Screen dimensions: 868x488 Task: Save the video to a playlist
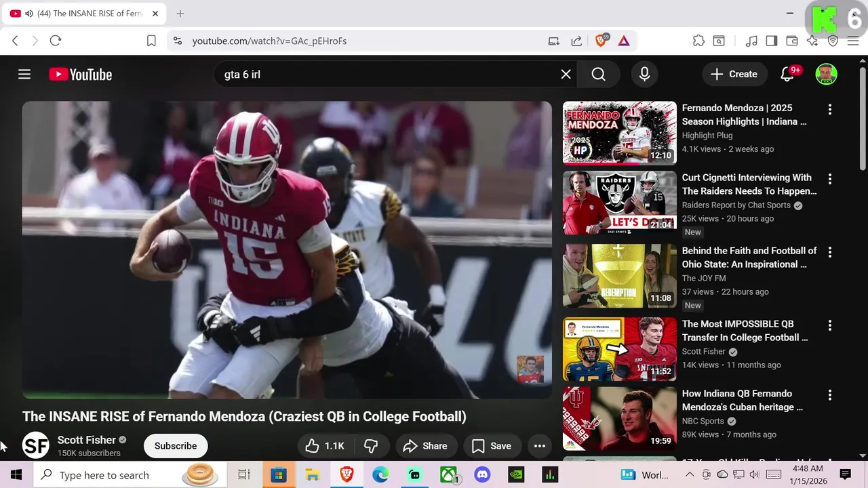click(x=492, y=446)
